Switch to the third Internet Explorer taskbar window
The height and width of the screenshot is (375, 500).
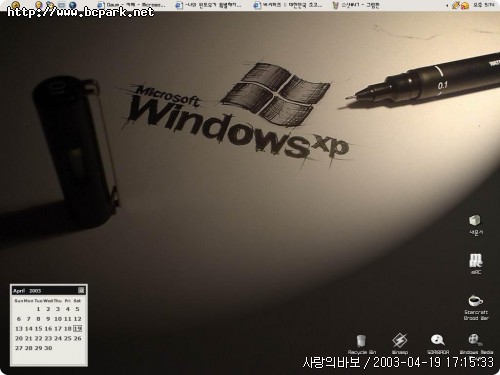[288, 5]
